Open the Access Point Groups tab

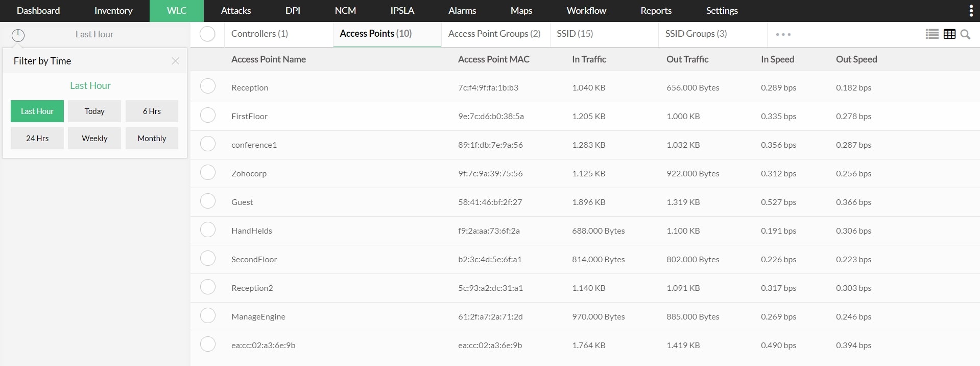coord(494,34)
